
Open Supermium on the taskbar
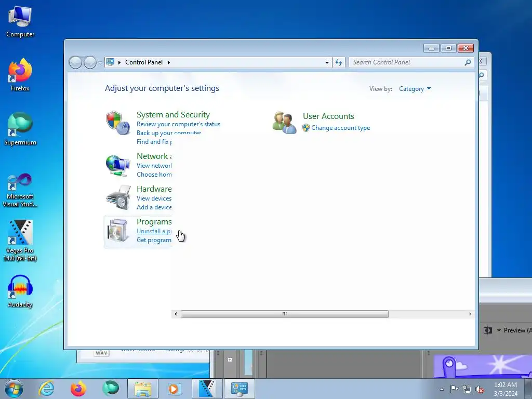point(111,389)
